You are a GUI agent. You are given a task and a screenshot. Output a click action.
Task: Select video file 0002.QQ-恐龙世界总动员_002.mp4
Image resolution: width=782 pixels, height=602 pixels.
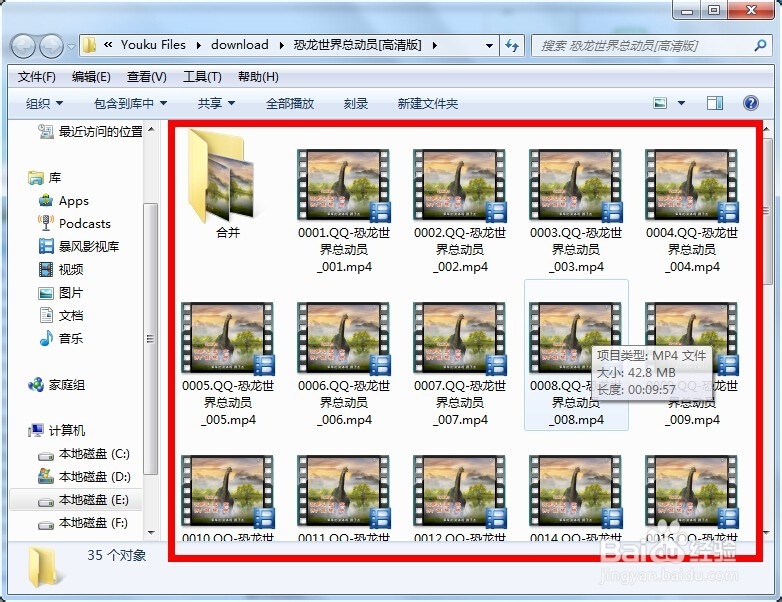tap(459, 209)
